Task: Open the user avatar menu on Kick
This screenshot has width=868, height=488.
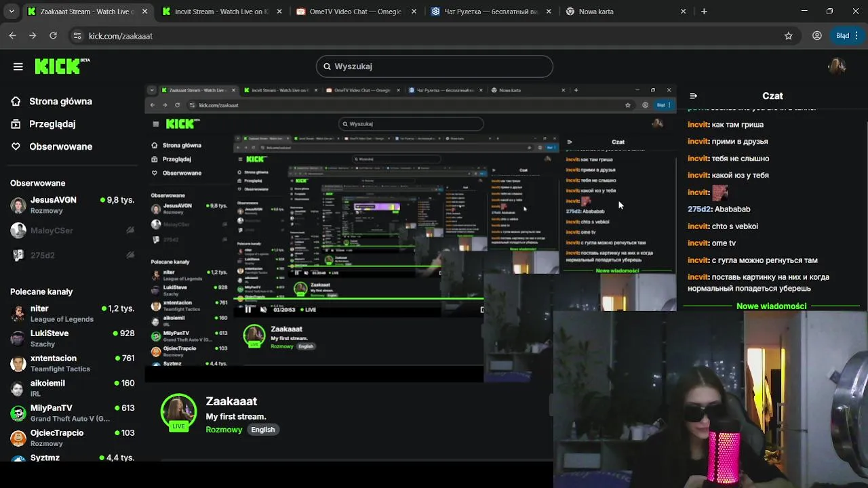Action: 837,66
